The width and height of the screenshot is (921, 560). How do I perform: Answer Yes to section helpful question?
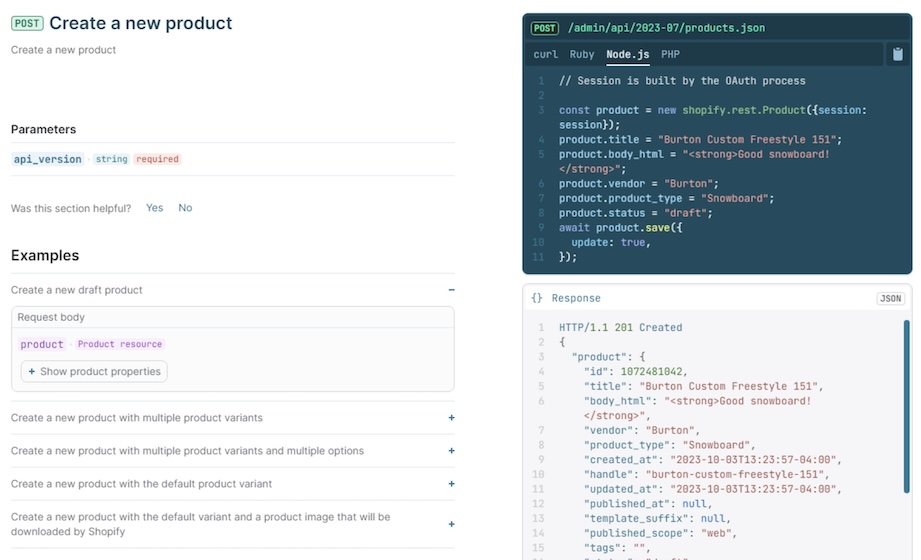click(154, 208)
